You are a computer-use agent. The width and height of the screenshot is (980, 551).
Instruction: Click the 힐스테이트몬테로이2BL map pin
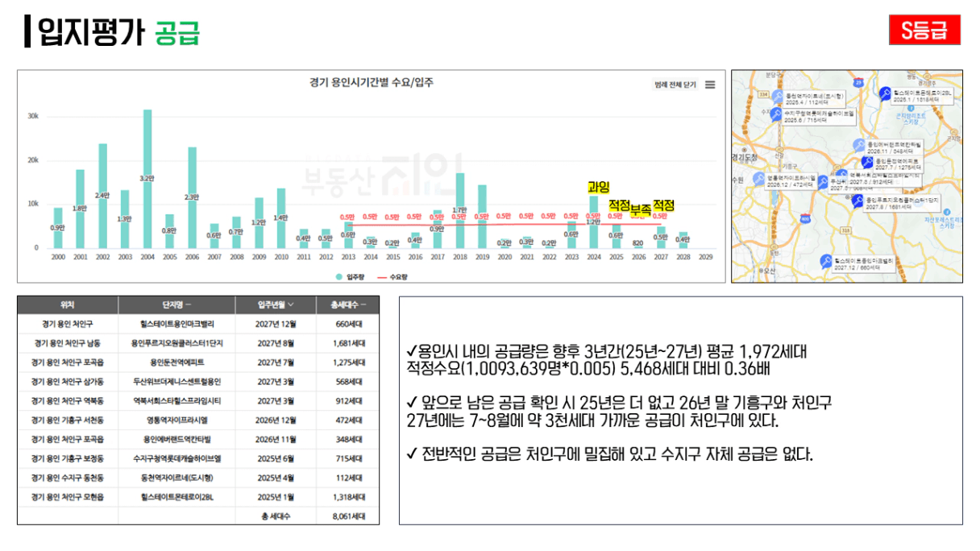[886, 93]
